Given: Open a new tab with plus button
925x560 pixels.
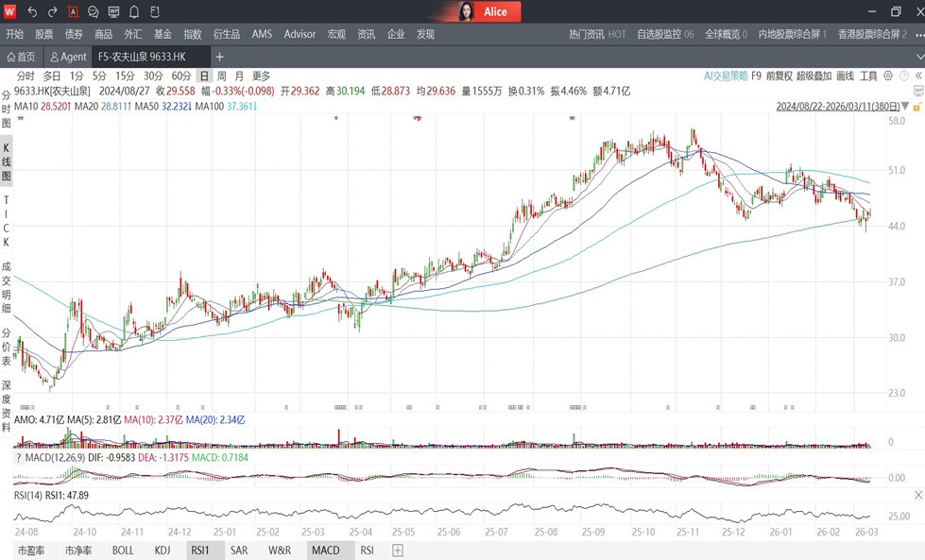Looking at the screenshot, I should click(219, 57).
